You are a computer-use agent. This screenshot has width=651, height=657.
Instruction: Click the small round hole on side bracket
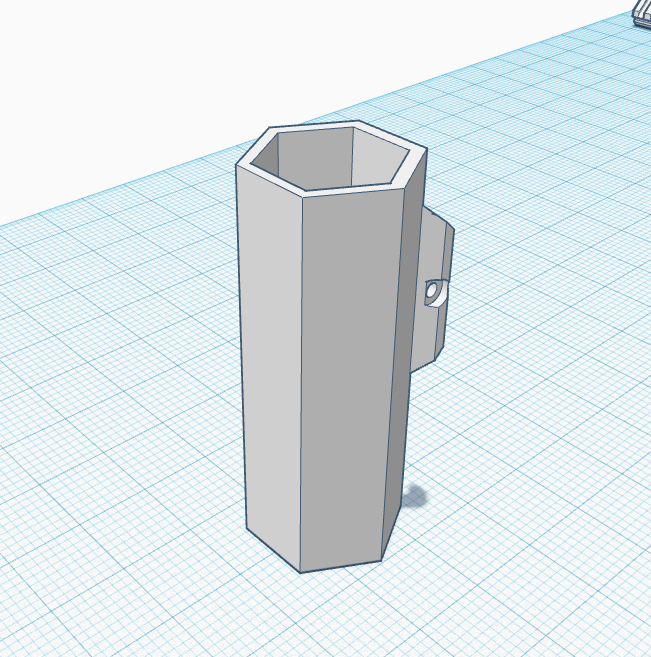coord(433,292)
